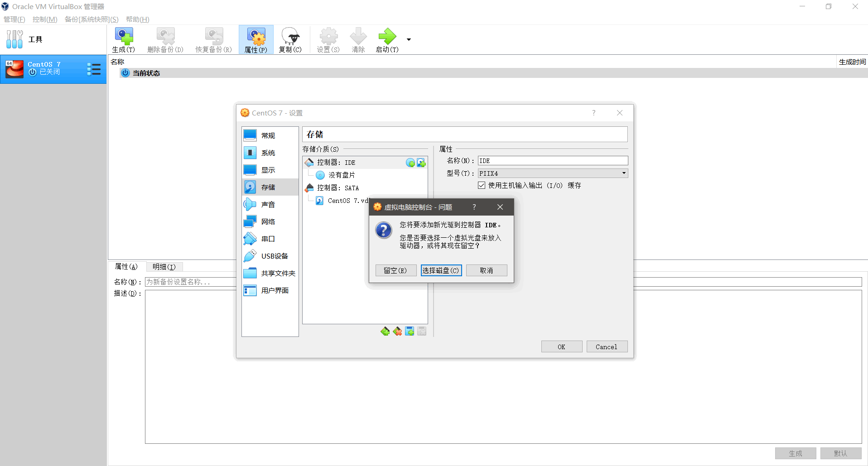Open the 控制(M) menu
This screenshot has width=868, height=466.
point(45,19)
